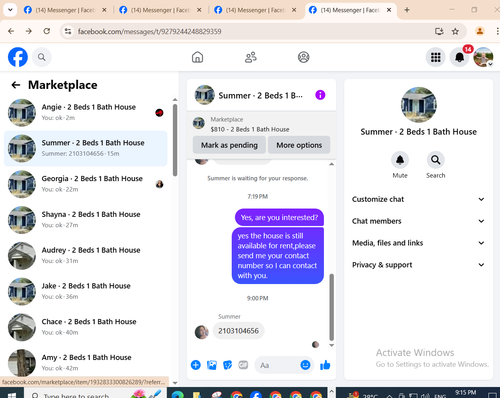View site information icon in address bar
This screenshot has width=500, height=398.
click(x=68, y=31)
